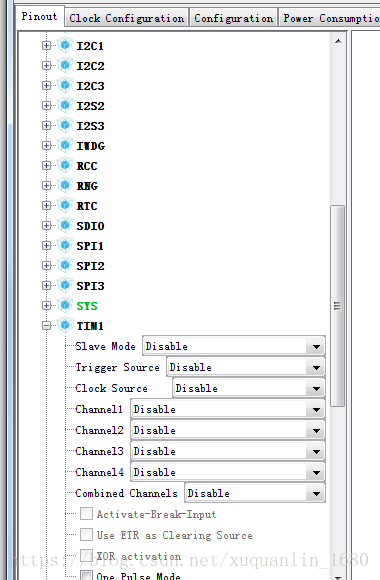Collapse the TIM1 tree node

point(46,326)
